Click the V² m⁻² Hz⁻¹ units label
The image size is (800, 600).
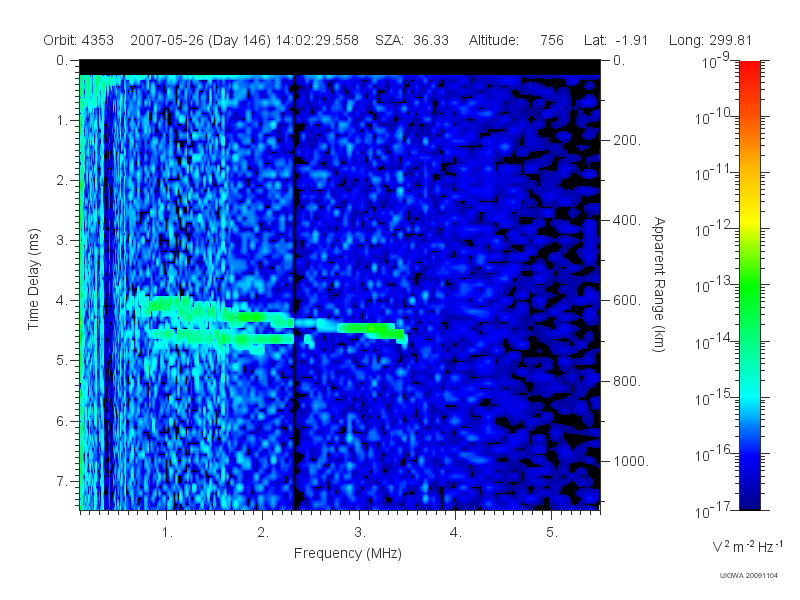coord(747,546)
